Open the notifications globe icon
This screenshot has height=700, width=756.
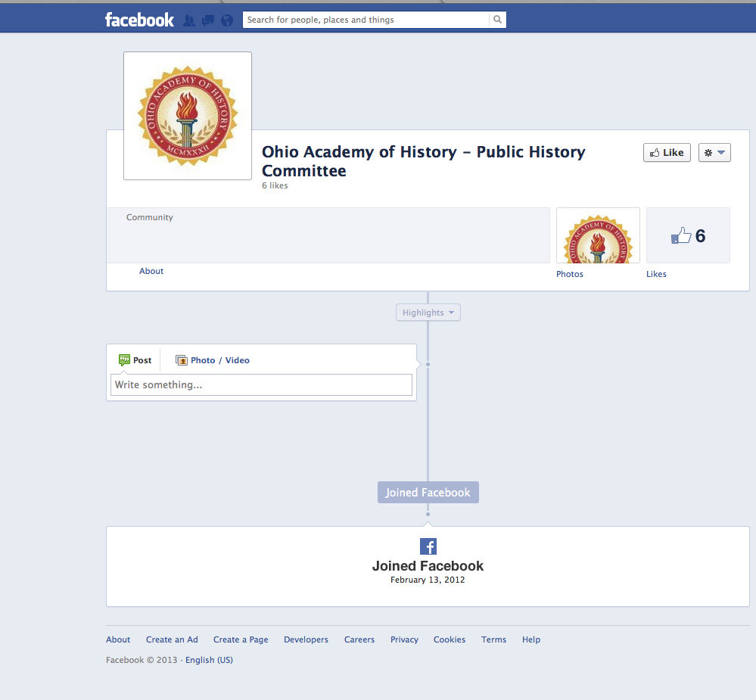pos(226,20)
